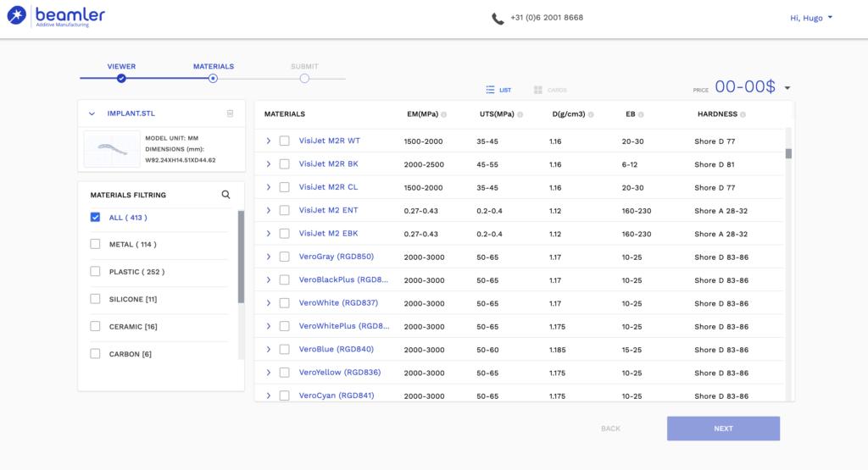The height and width of the screenshot is (470, 868).
Task: Select checkbox for VisiJet M2R BK
Action: (285, 164)
